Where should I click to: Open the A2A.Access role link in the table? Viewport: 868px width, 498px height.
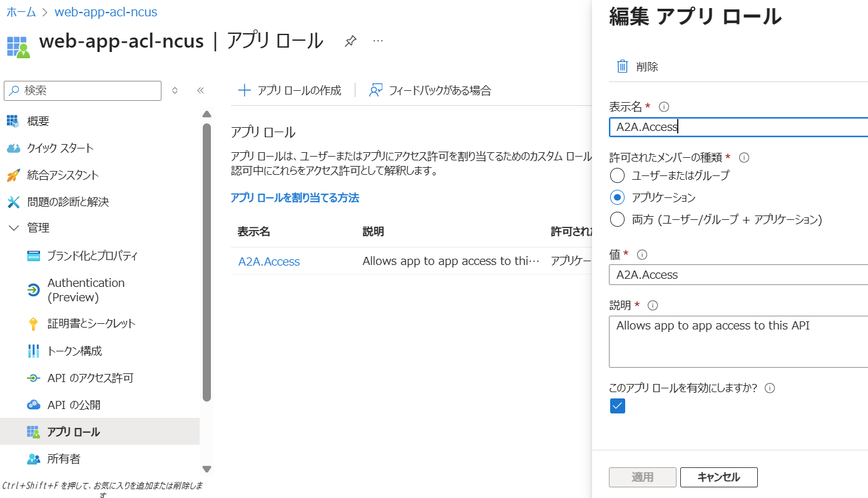(x=269, y=261)
